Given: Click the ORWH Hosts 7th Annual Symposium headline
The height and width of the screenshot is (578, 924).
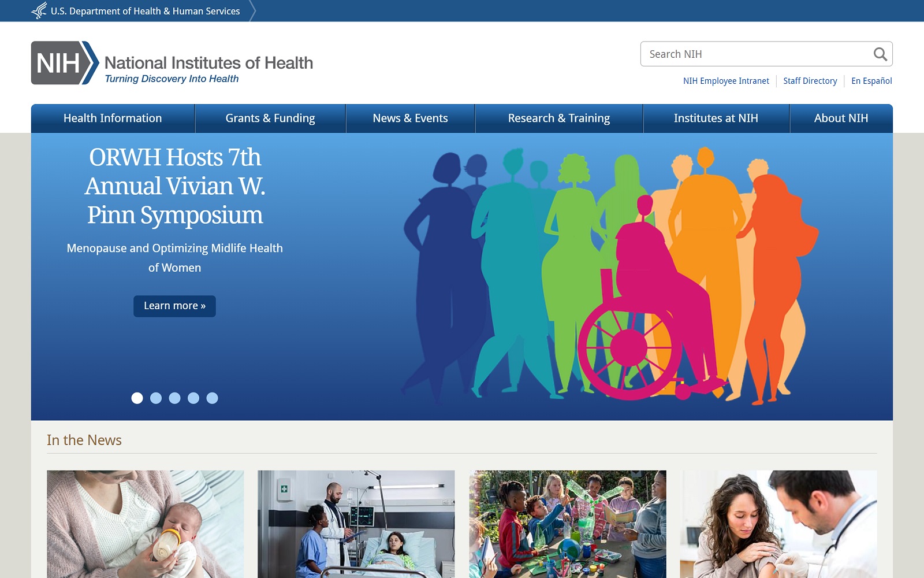Looking at the screenshot, I should 174,186.
